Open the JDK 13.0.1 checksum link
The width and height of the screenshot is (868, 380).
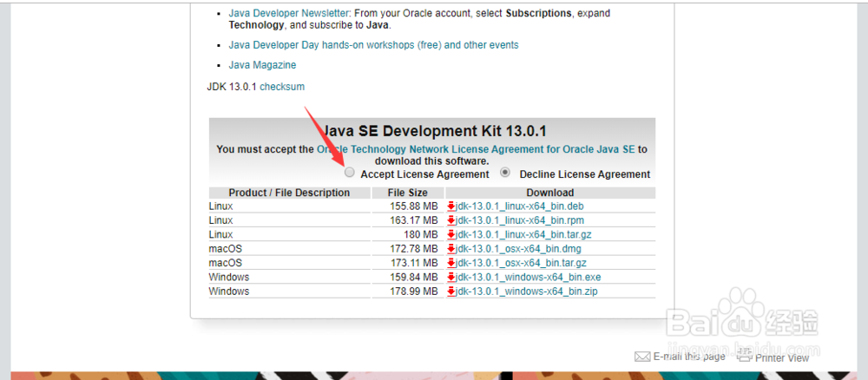coord(282,86)
